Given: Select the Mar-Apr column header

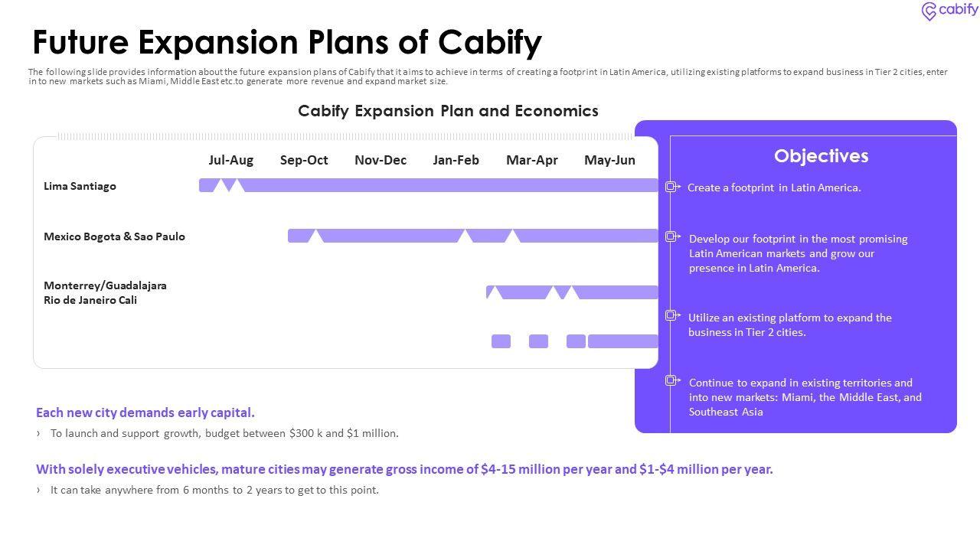Looking at the screenshot, I should click(x=531, y=160).
